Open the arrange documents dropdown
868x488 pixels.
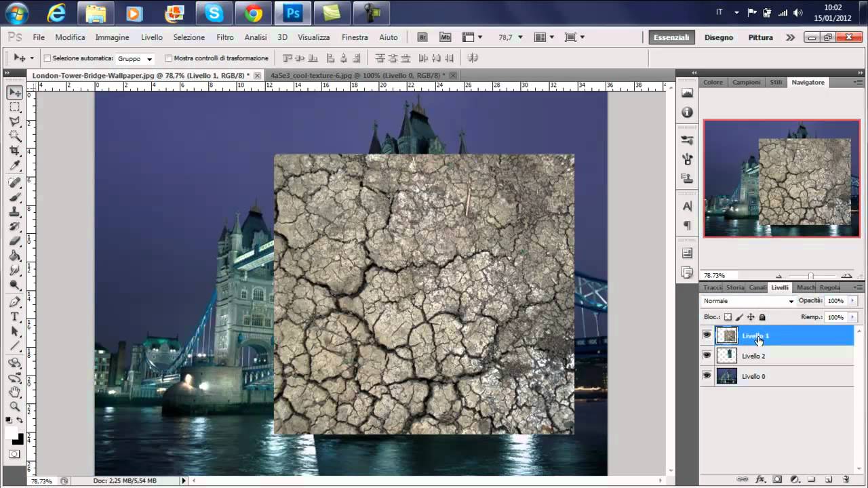coord(544,37)
